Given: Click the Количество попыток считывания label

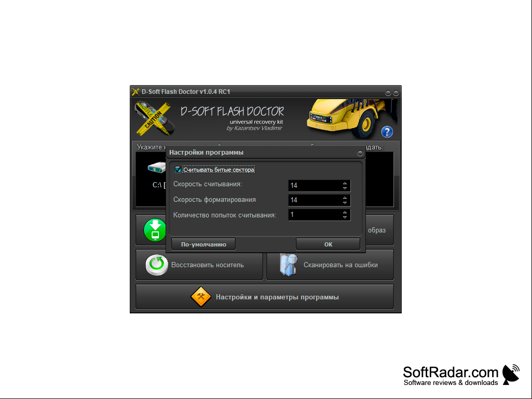Looking at the screenshot, I should coord(225,215).
